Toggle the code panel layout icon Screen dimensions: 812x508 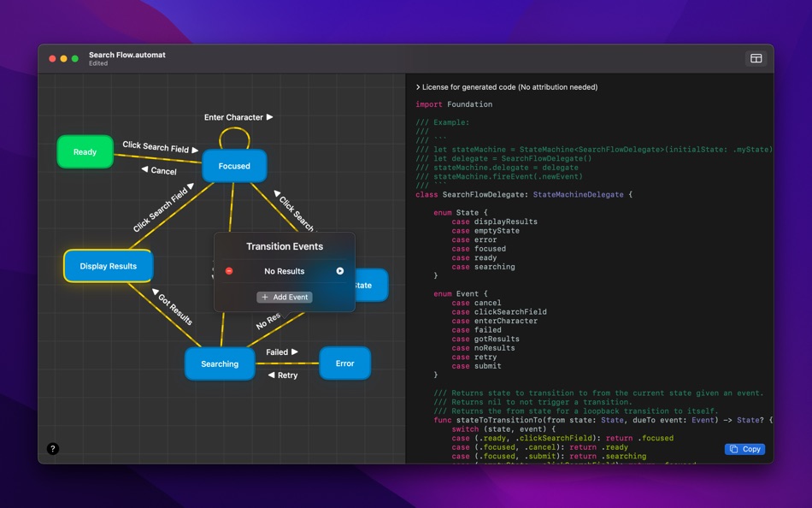(756, 58)
